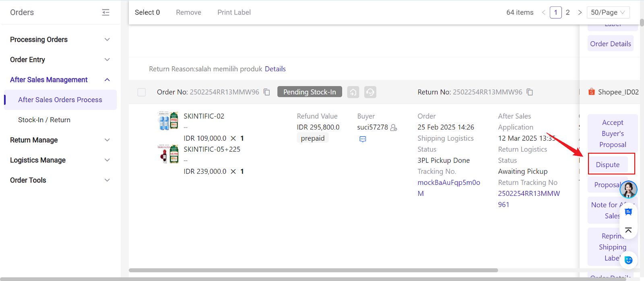Click the 64 items count text
Viewport: 644px width, 281px height.
(x=520, y=12)
